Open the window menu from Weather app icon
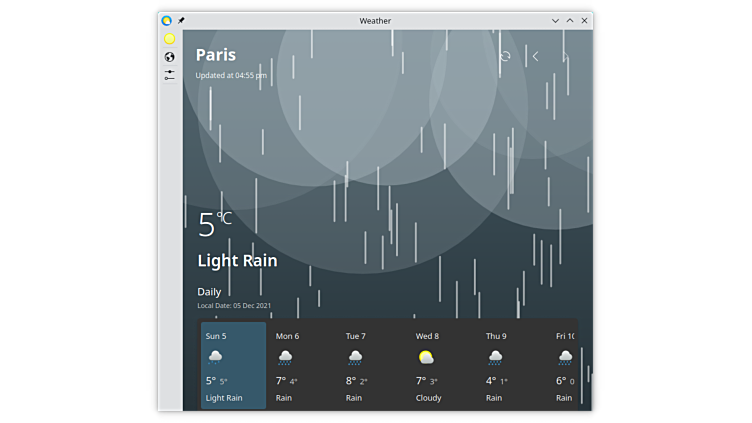The width and height of the screenshot is (752, 423). point(166,20)
